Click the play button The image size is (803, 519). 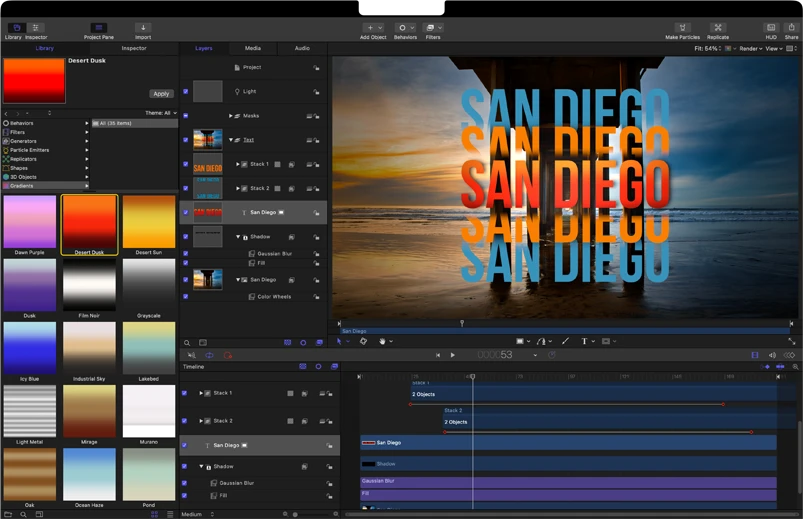[453, 355]
